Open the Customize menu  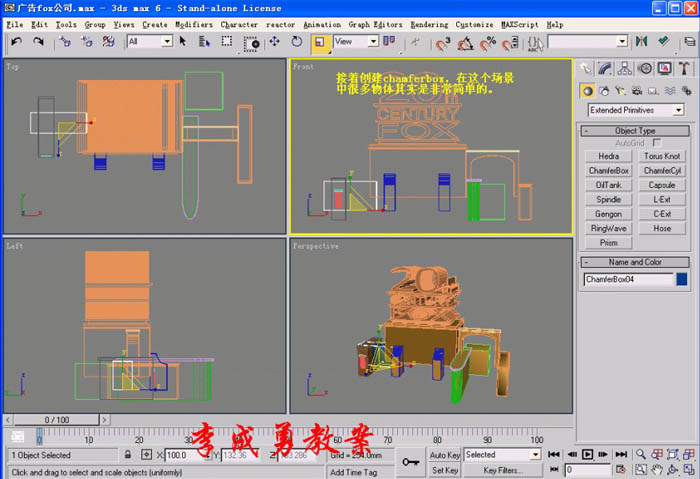(x=474, y=25)
